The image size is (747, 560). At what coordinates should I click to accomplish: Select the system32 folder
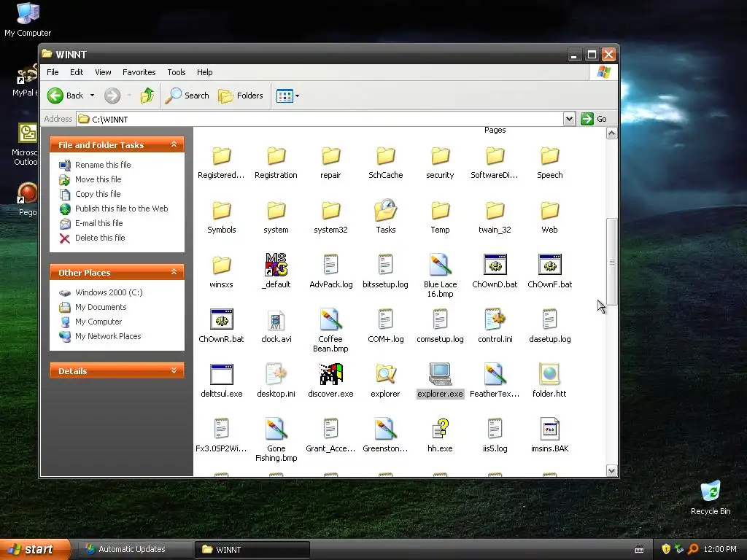(x=330, y=211)
